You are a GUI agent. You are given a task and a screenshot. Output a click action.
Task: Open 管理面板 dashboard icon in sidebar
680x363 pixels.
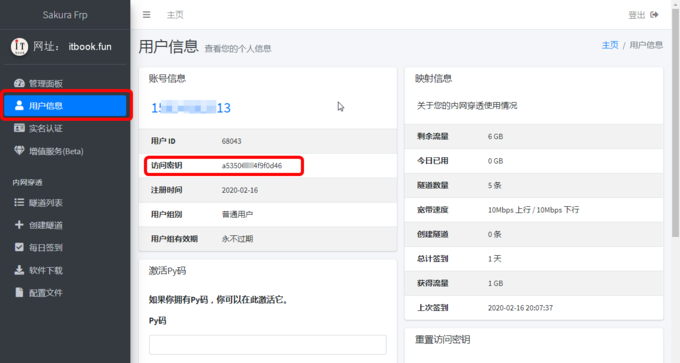pos(19,83)
